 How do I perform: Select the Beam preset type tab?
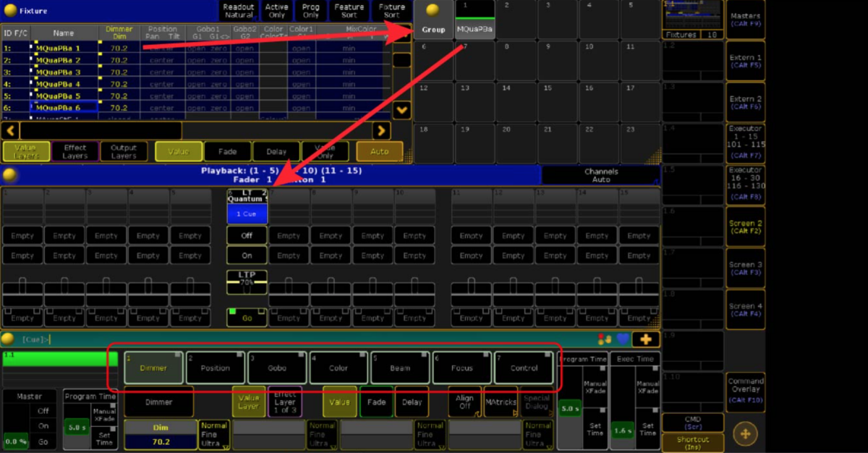400,368
